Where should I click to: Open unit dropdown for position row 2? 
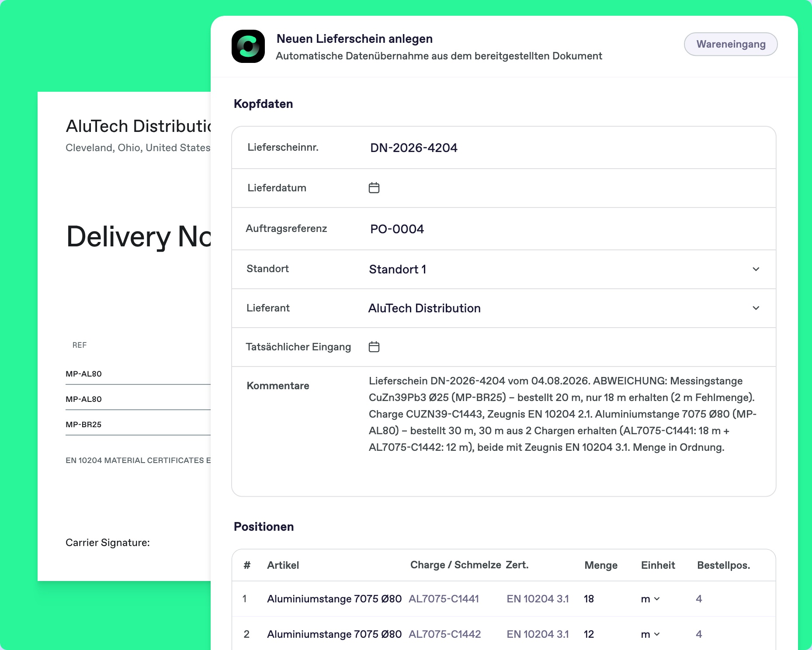(650, 634)
